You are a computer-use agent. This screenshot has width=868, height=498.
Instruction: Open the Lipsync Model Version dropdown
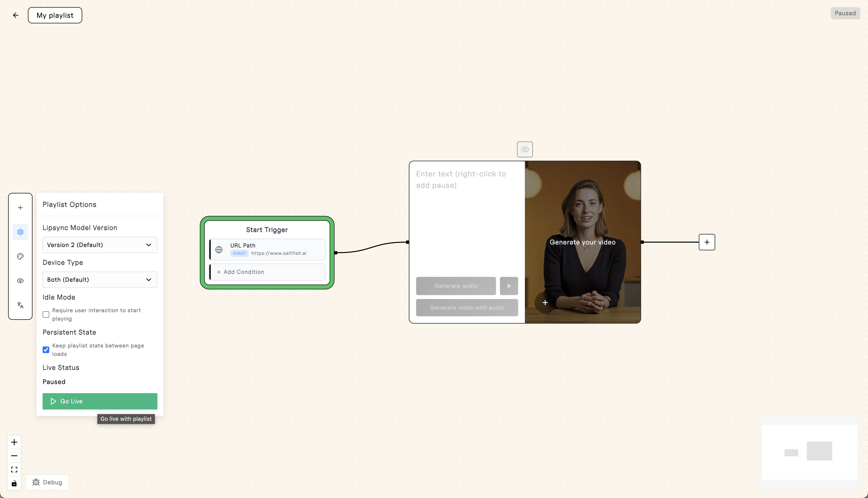click(x=99, y=245)
